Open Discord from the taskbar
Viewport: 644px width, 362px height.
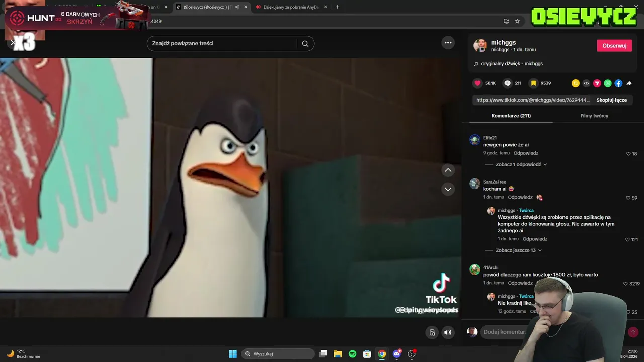pos(397,354)
